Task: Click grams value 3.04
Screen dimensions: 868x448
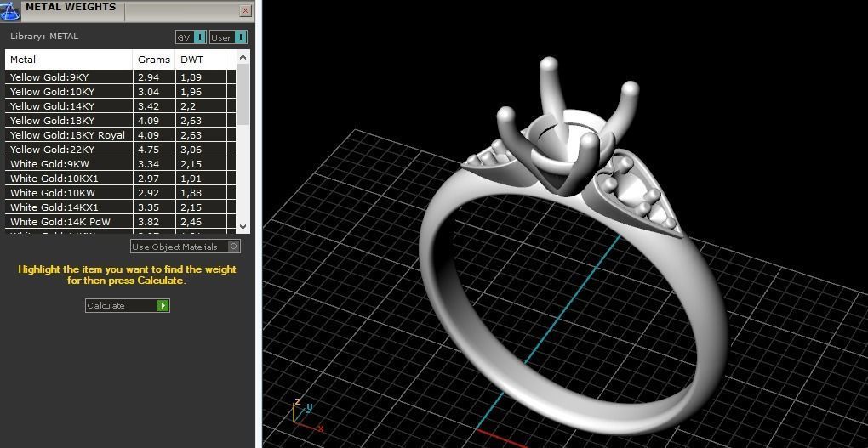Action: tap(148, 91)
